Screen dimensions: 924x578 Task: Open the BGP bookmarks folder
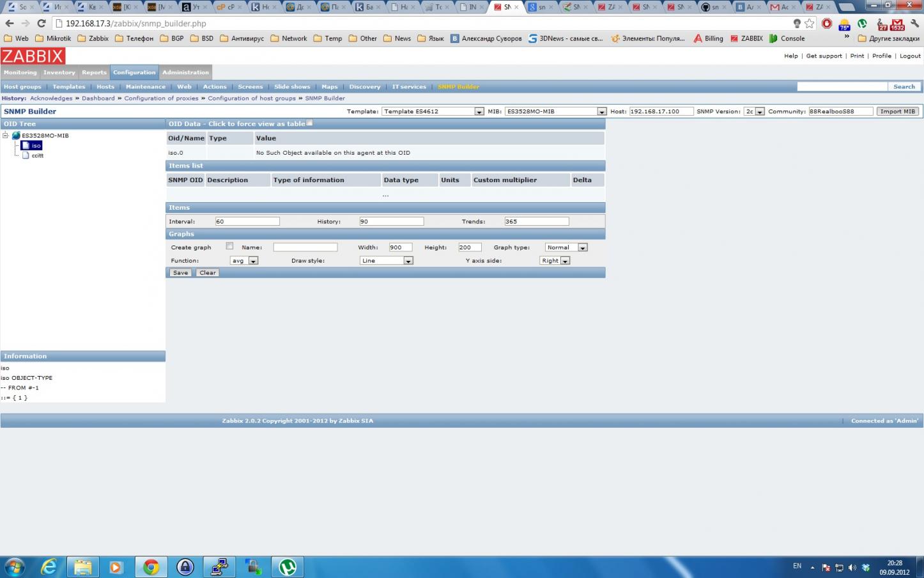point(172,38)
